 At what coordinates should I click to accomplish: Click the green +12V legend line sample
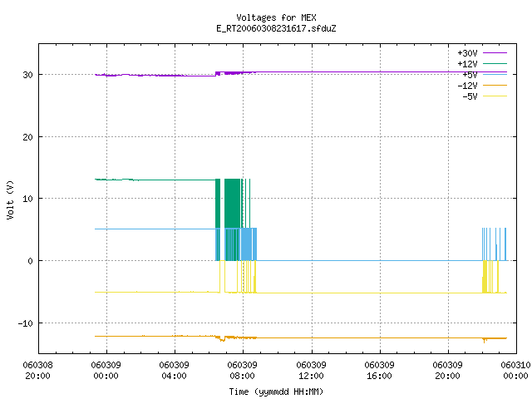[x=495, y=63]
